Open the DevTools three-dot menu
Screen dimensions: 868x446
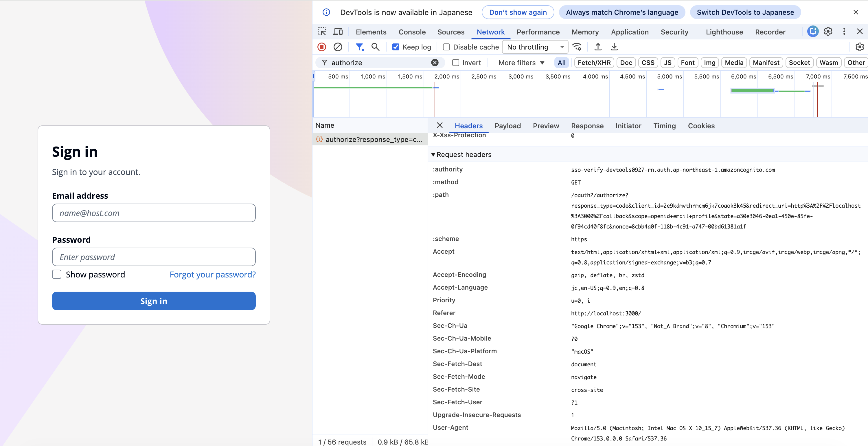coord(844,31)
